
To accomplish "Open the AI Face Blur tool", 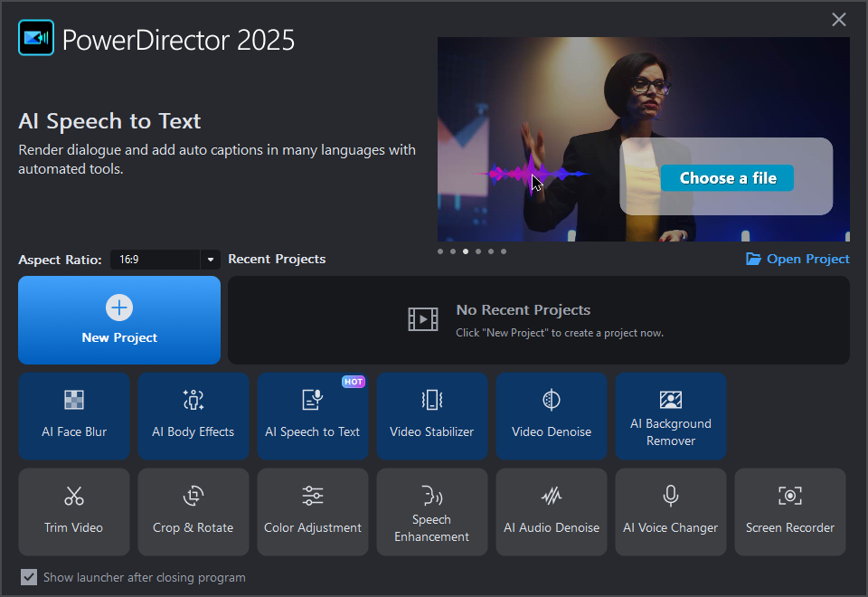I will coord(74,416).
